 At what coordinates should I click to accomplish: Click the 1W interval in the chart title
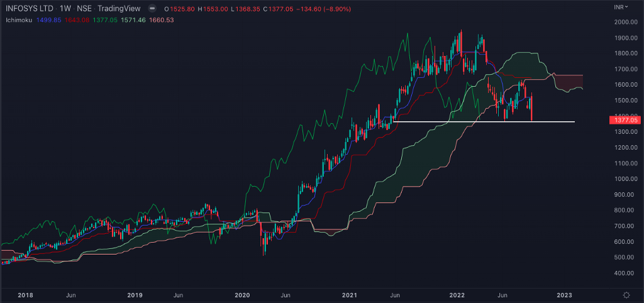pos(65,9)
